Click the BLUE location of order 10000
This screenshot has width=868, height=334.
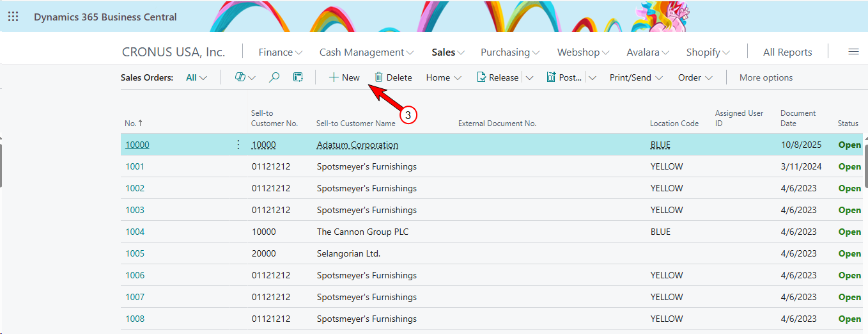click(660, 145)
